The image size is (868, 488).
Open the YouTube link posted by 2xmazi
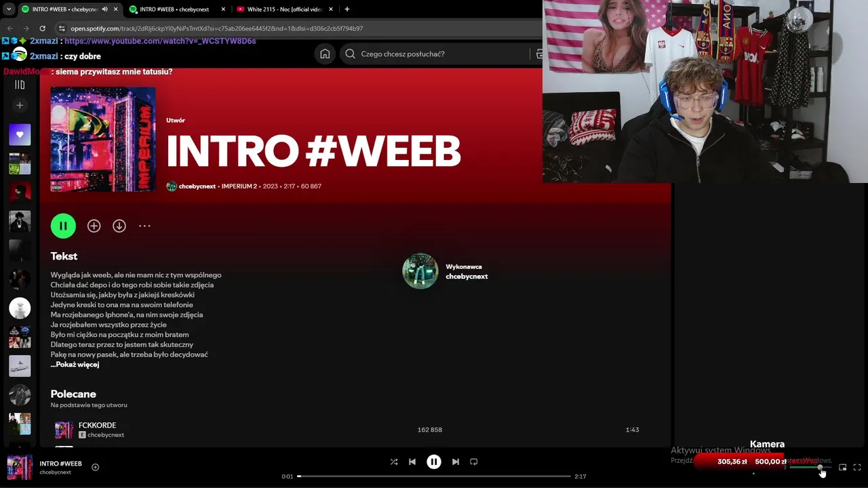(160, 41)
